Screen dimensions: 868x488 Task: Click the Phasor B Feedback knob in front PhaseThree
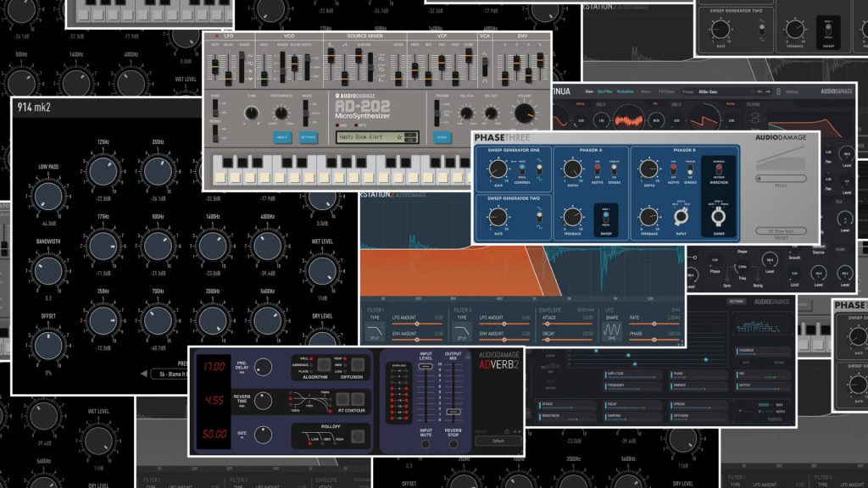click(x=648, y=216)
